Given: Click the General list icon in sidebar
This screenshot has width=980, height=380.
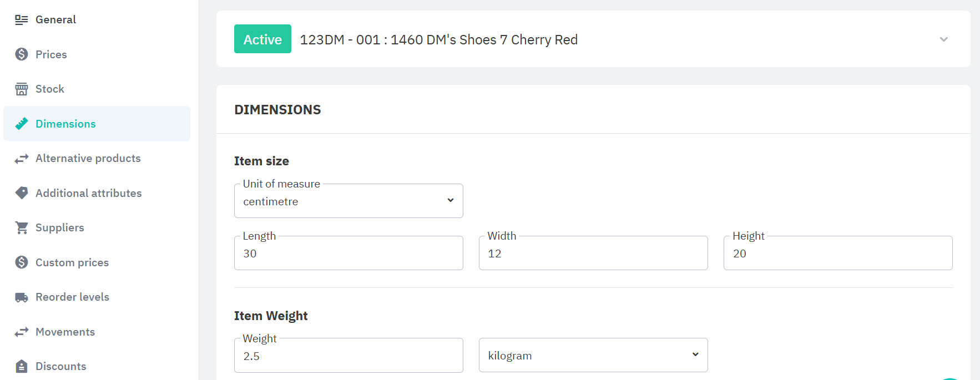Looking at the screenshot, I should (22, 20).
